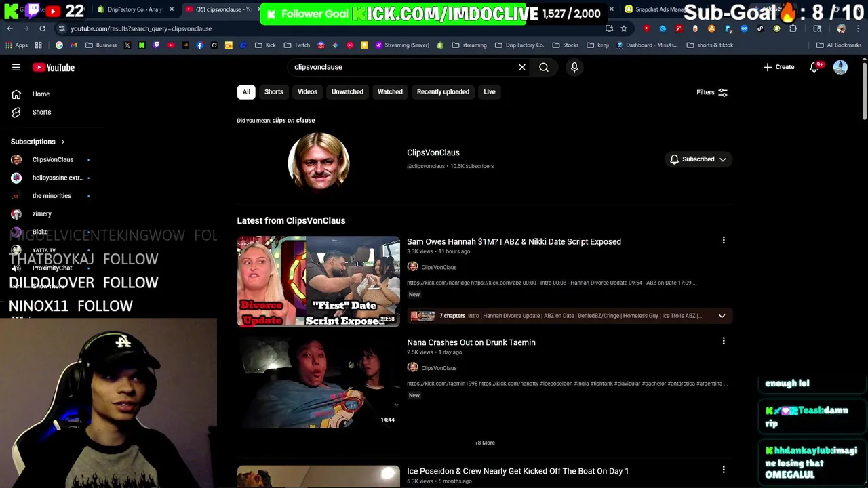Show +8 More latest videos
This screenshot has width=868, height=488.
pyautogui.click(x=485, y=443)
